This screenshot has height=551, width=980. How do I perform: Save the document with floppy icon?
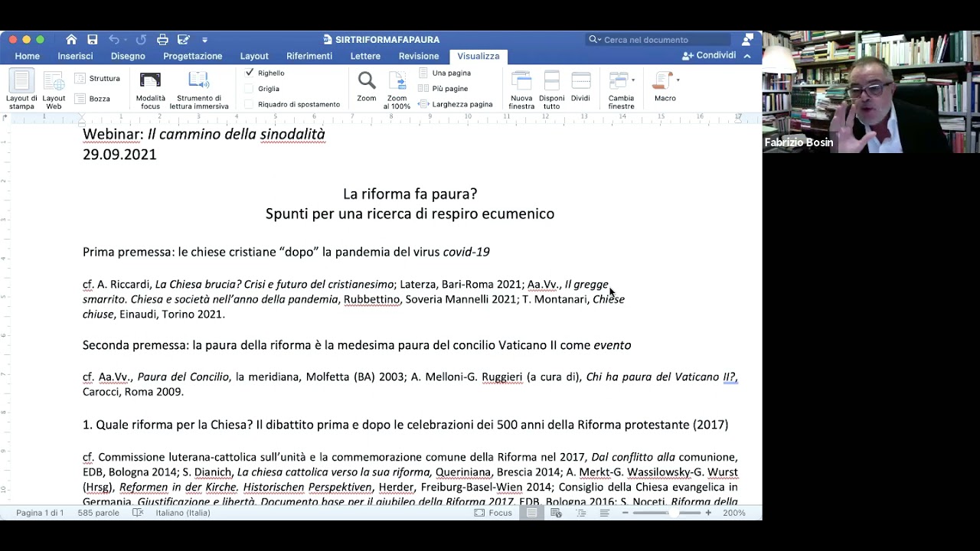pos(93,40)
